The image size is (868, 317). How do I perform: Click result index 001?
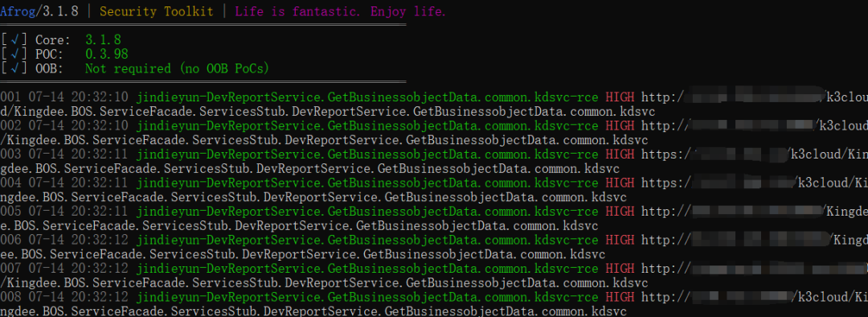tap(10, 97)
